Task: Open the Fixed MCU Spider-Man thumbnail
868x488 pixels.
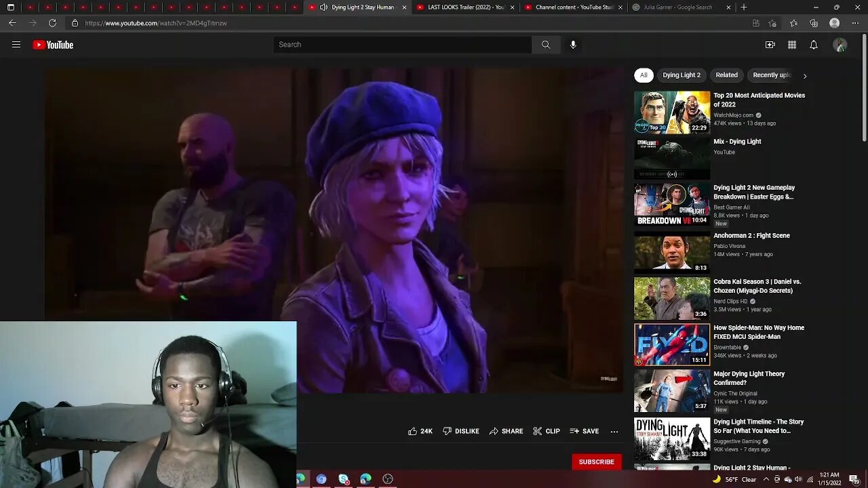Action: pos(672,345)
